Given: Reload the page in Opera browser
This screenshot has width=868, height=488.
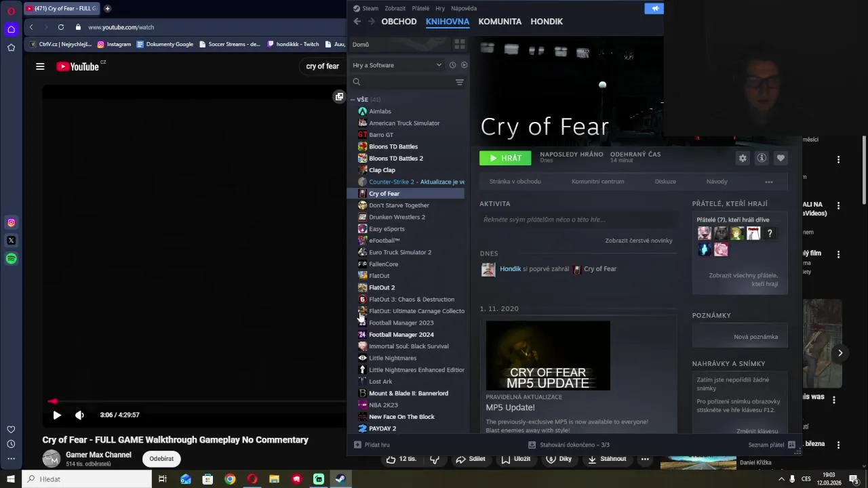Looking at the screenshot, I should pyautogui.click(x=61, y=27).
